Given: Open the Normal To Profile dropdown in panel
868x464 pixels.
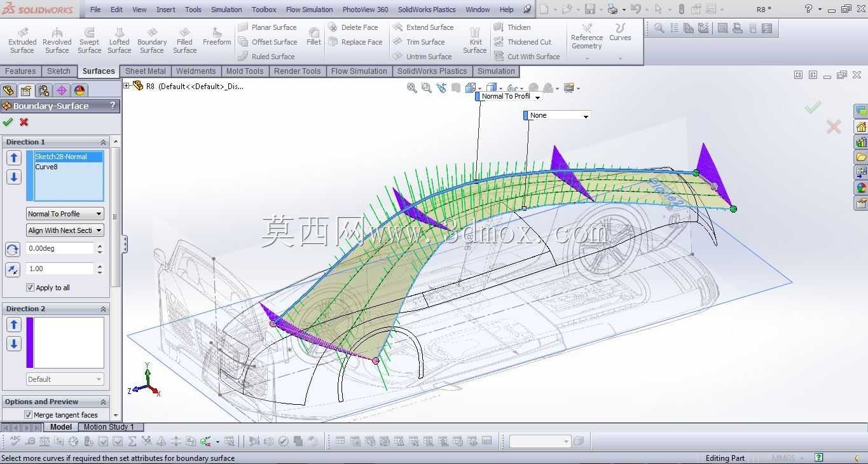Looking at the screenshot, I should pos(65,214).
